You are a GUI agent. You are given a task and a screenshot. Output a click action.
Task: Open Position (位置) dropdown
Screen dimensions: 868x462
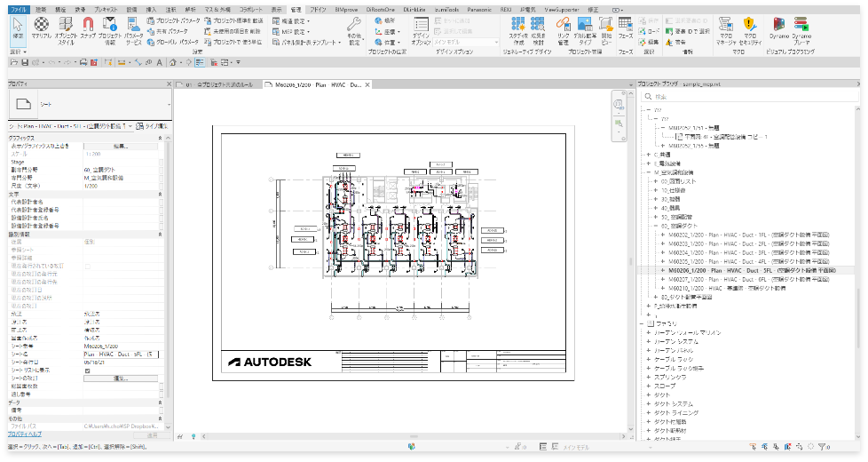[389, 42]
